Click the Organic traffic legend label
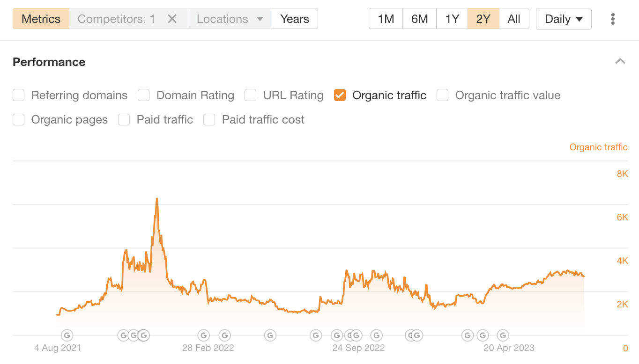 pyautogui.click(x=598, y=147)
